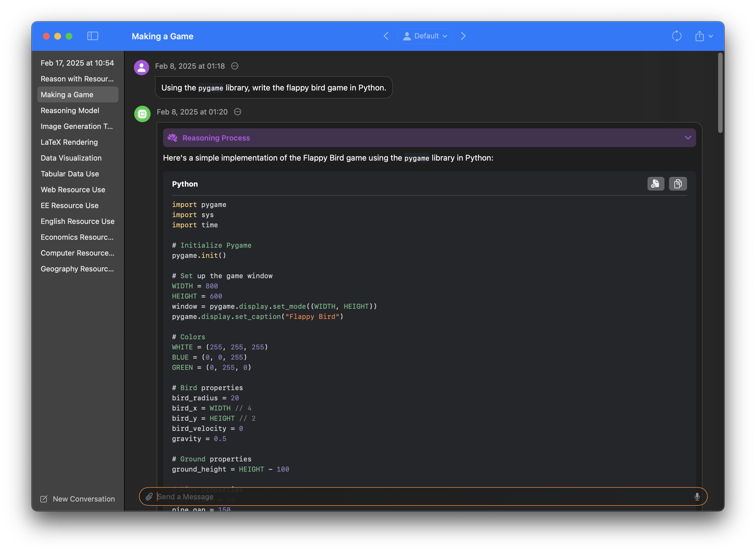The width and height of the screenshot is (756, 553).
Task: Click the share export icon
Action: (x=699, y=36)
